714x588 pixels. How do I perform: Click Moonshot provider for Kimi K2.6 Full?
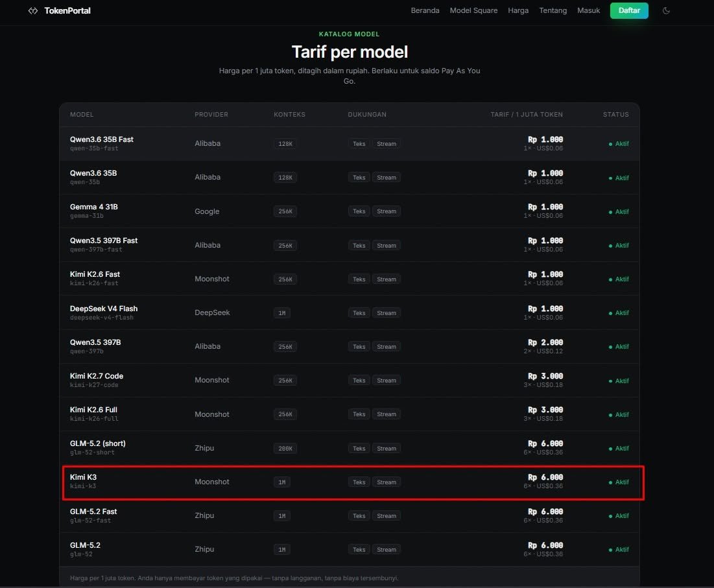(212, 414)
